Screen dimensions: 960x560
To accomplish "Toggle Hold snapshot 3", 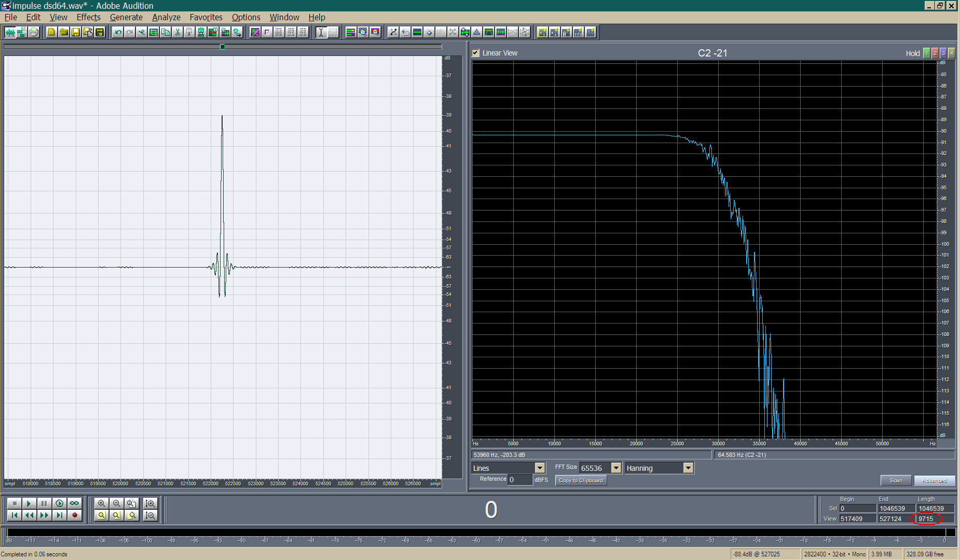I will click(x=943, y=53).
